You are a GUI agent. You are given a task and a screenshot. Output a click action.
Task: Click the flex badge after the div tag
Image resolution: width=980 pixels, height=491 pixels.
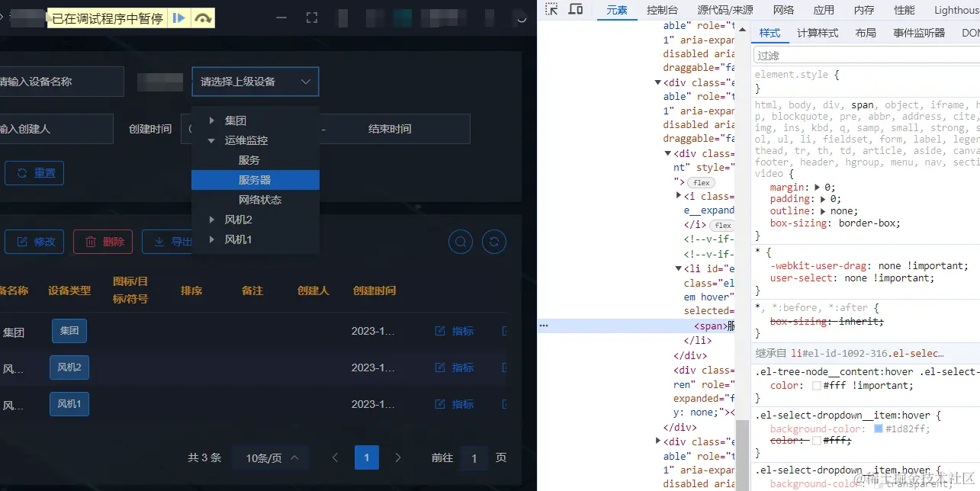(x=702, y=182)
